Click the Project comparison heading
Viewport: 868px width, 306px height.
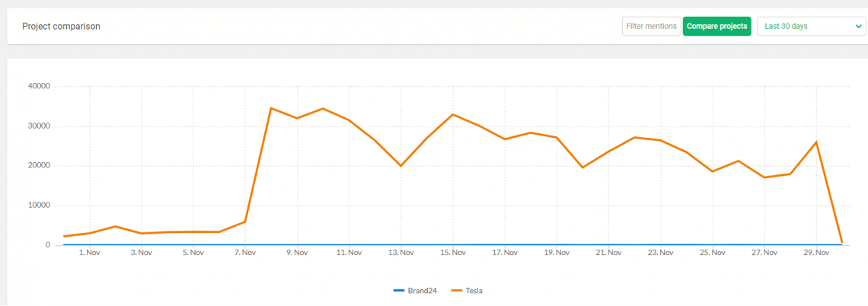click(61, 27)
